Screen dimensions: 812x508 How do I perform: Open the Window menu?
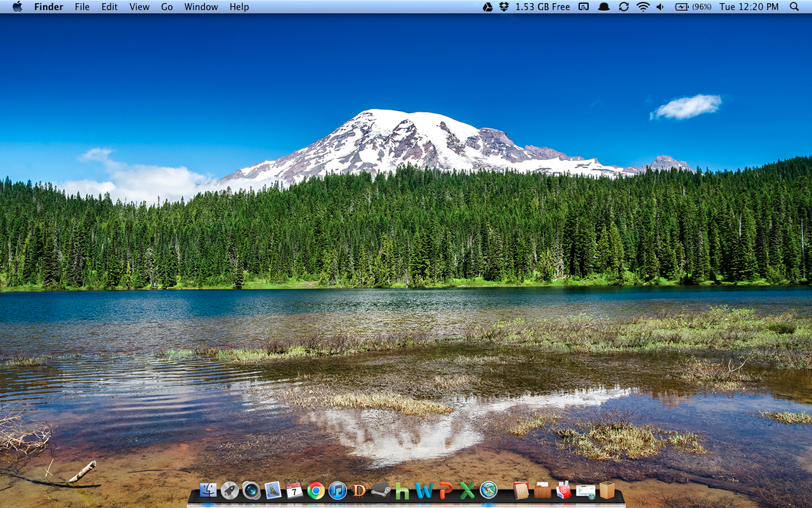coord(201,7)
